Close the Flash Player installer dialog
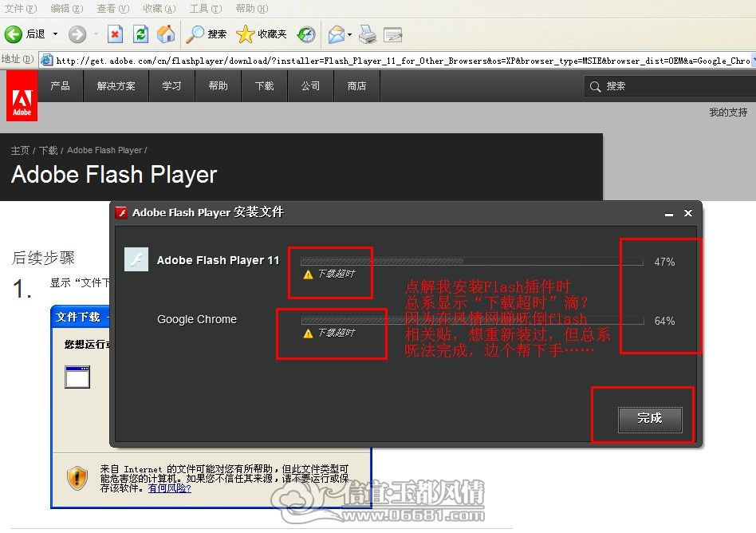 (688, 213)
